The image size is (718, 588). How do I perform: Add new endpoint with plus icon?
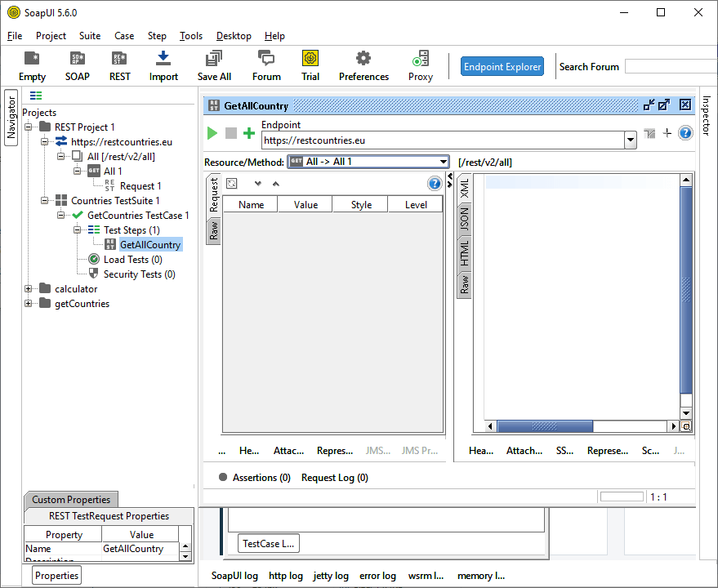point(667,133)
